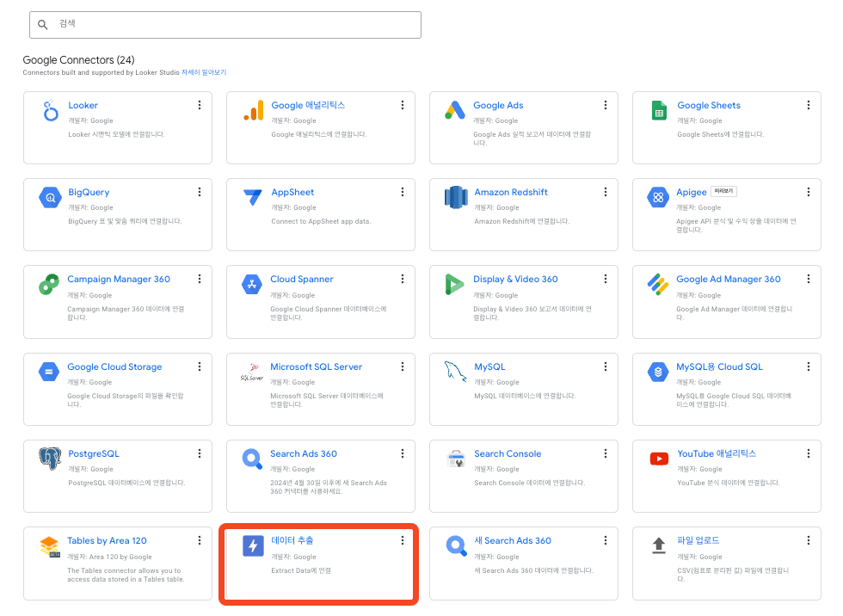843x616 pixels.
Task: Open the three-dot menu on Looker card
Action: pyautogui.click(x=200, y=105)
